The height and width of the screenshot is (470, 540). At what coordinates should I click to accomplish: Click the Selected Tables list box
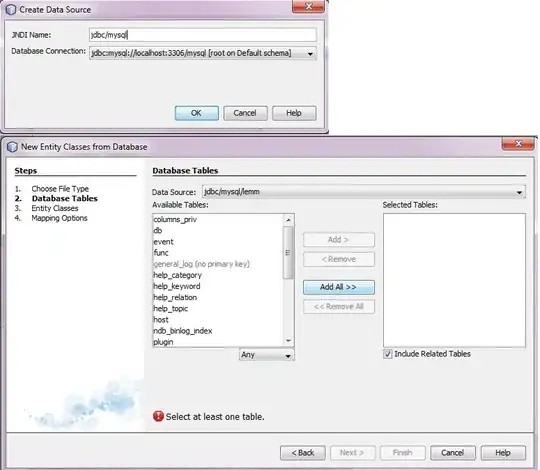tap(454, 280)
